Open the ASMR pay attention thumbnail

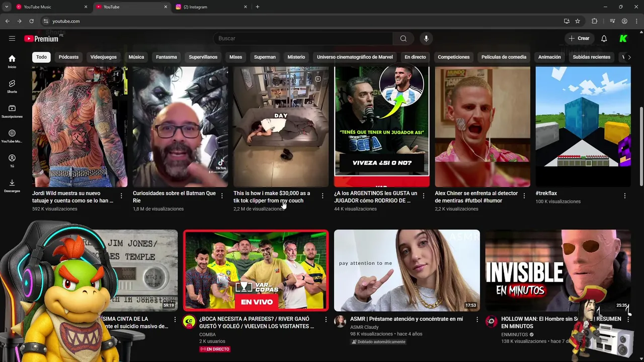pos(407,270)
